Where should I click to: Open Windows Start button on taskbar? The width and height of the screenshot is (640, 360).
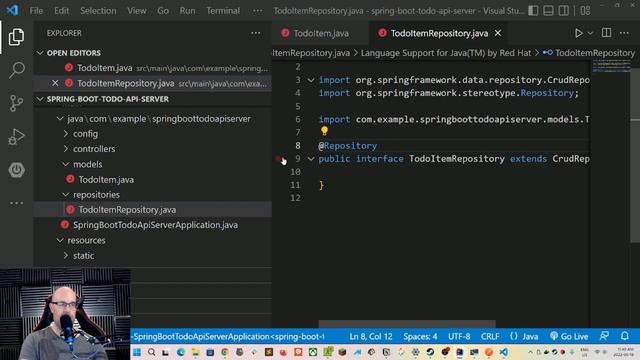(137, 352)
